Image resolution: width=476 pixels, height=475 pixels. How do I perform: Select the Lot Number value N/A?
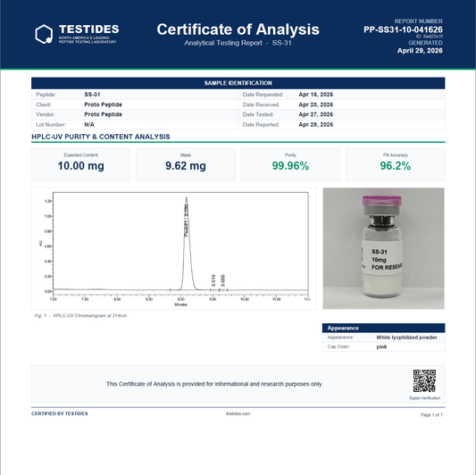pos(89,125)
